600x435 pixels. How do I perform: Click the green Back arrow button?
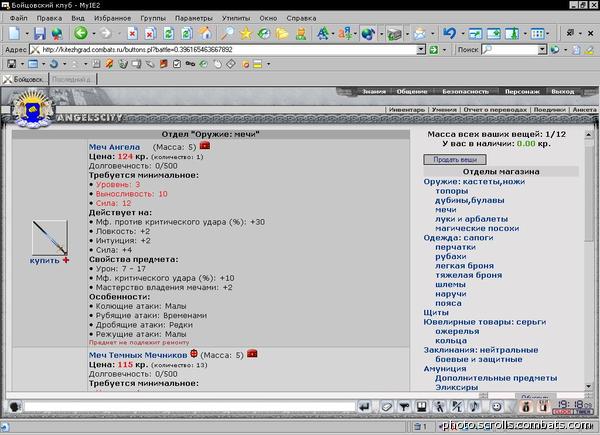click(x=81, y=33)
